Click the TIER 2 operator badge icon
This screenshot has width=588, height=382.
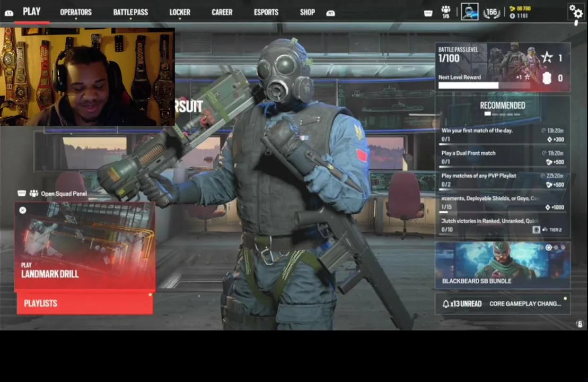click(536, 230)
